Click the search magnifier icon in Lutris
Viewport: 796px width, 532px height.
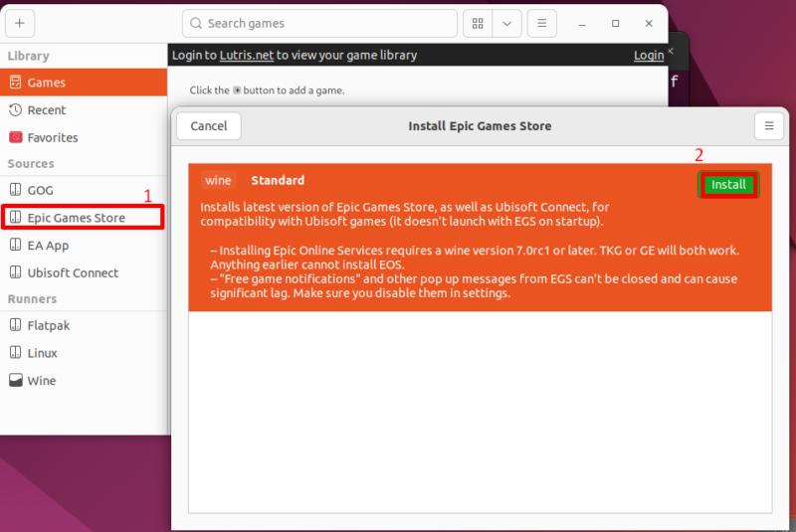point(196,23)
